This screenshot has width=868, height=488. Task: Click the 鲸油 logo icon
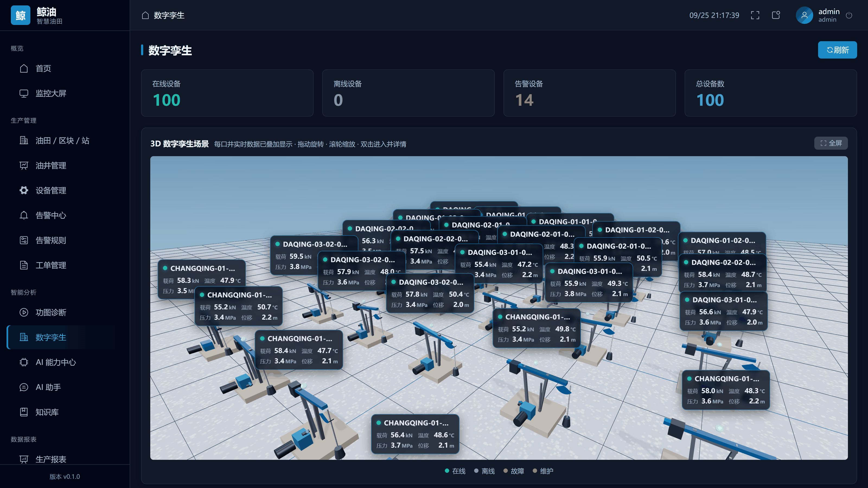pos(21,15)
